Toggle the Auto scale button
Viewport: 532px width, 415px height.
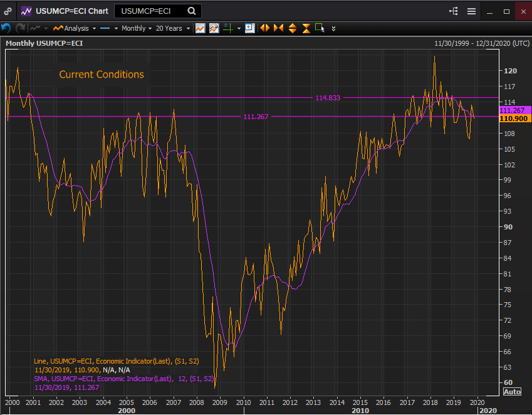coord(511,392)
